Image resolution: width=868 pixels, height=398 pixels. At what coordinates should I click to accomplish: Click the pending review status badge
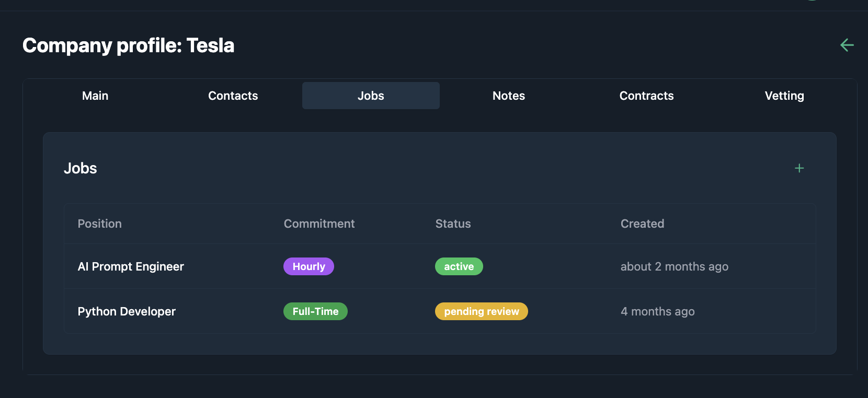[x=482, y=311]
